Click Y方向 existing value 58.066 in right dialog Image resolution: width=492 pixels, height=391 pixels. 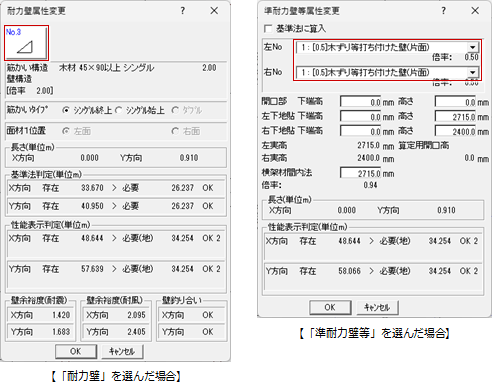[349, 271]
